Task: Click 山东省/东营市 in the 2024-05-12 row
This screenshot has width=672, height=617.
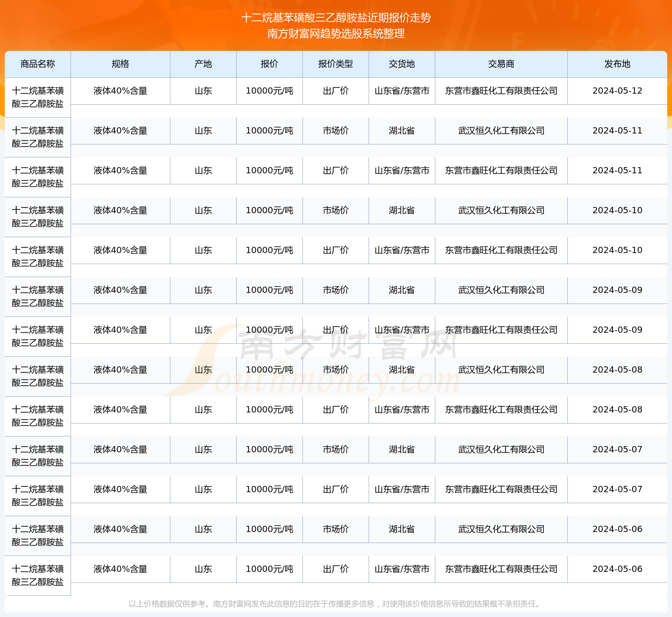Action: tap(402, 91)
